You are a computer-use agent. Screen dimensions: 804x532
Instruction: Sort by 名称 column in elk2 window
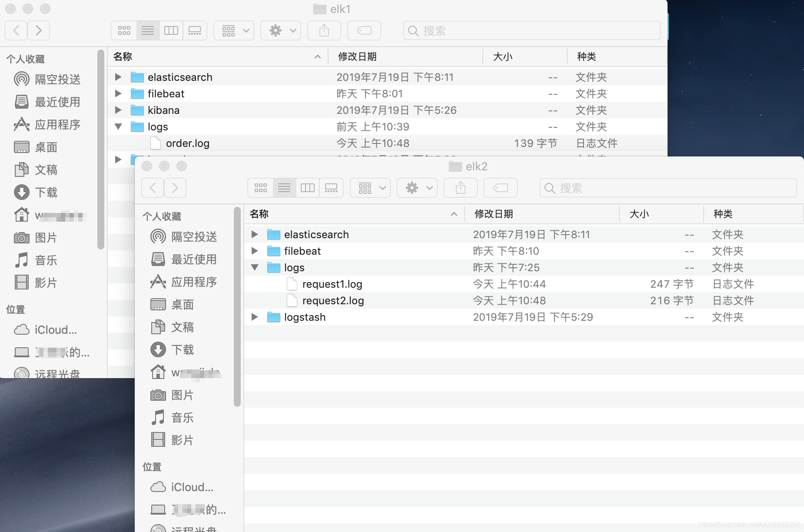coord(354,214)
